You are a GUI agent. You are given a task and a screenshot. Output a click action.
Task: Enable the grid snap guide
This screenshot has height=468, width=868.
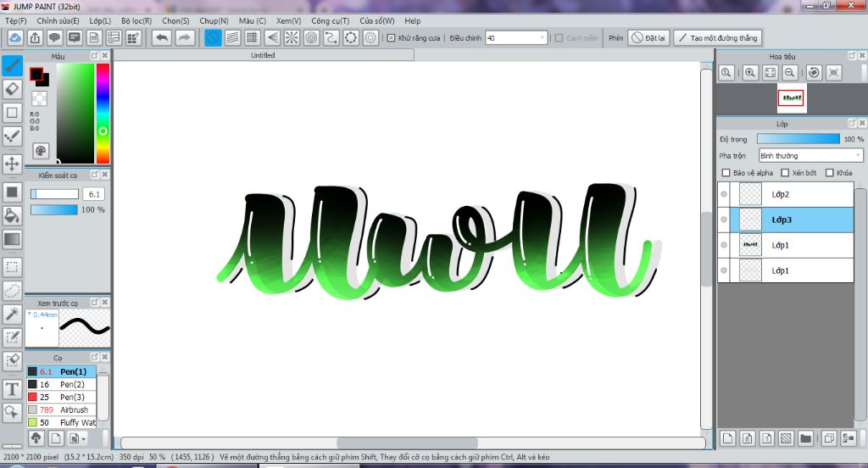(253, 37)
